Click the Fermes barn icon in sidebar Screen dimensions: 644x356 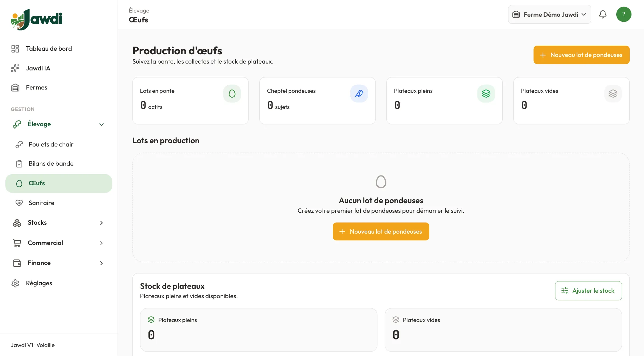[x=15, y=87]
